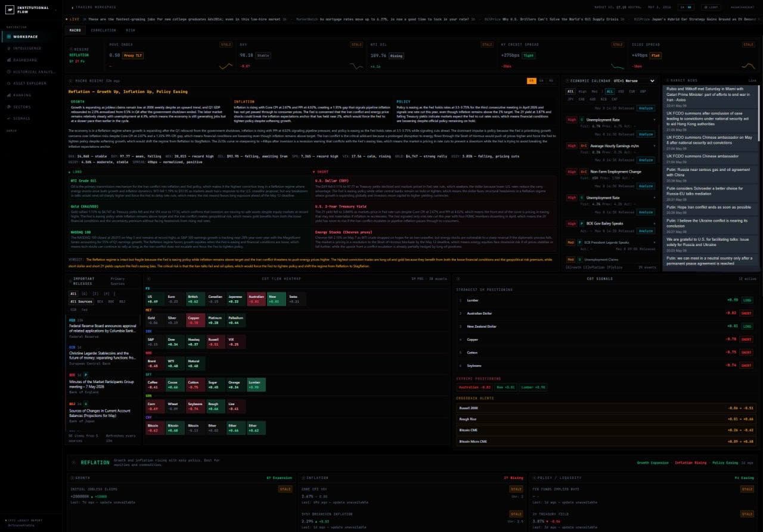Click the Lumber heatmap tile
Image resolution: width=763 pixels, height=532 pixels.
click(x=256, y=385)
